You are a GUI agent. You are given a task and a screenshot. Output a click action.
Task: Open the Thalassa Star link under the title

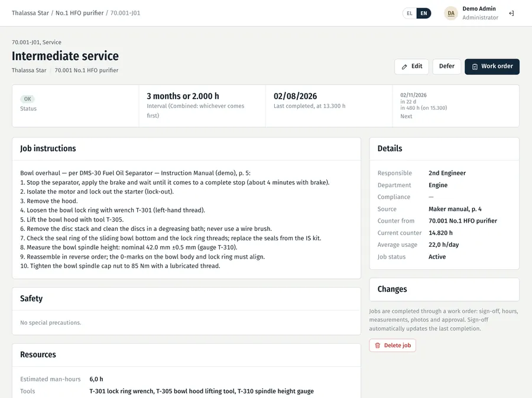(x=29, y=70)
